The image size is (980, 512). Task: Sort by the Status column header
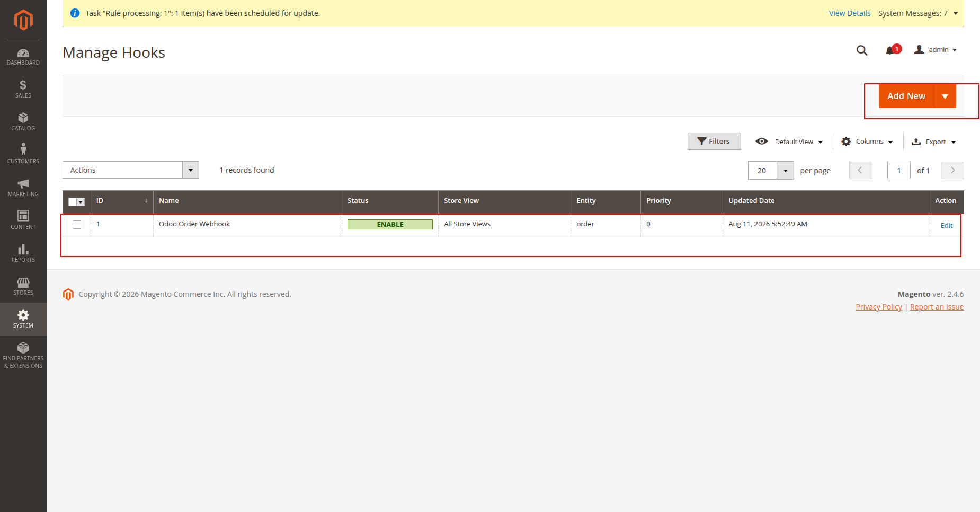coord(390,201)
